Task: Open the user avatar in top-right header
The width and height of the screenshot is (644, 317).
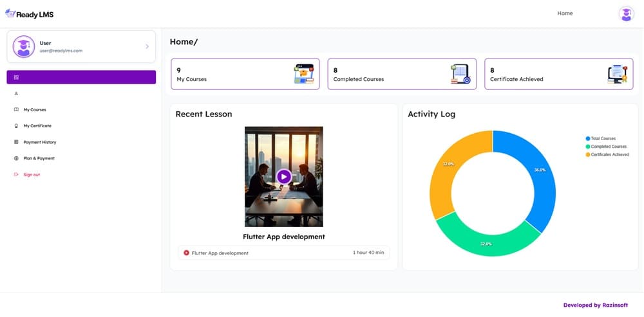Action: click(626, 14)
